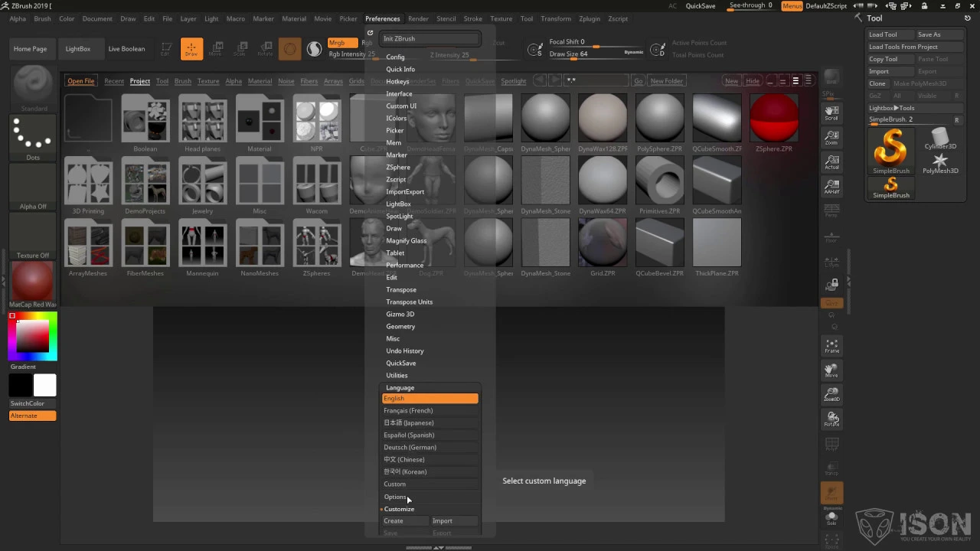Click the LightBox button
This screenshot has width=980, height=551.
click(77, 49)
